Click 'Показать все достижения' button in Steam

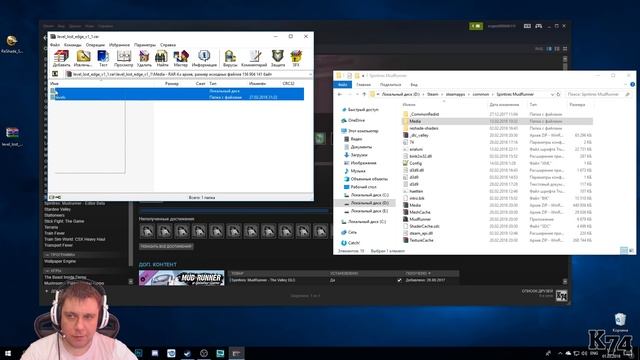pos(166,246)
